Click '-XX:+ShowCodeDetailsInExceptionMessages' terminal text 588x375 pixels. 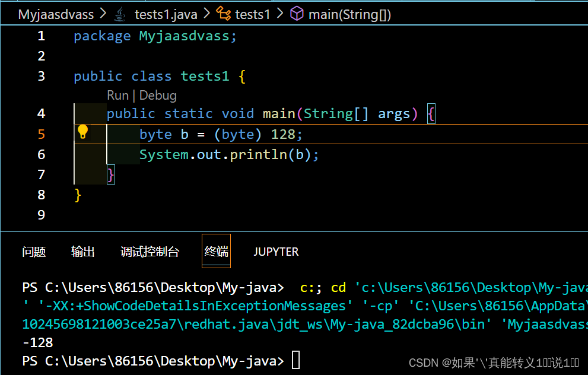pyautogui.click(x=195, y=306)
